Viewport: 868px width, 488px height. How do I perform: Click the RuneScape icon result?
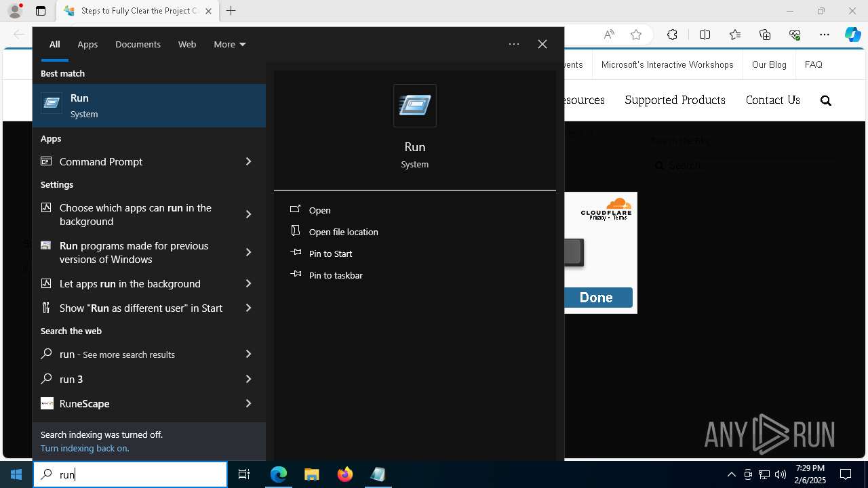[x=47, y=403]
